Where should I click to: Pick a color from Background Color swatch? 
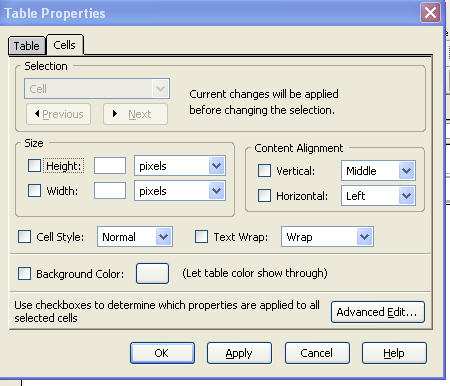click(152, 273)
